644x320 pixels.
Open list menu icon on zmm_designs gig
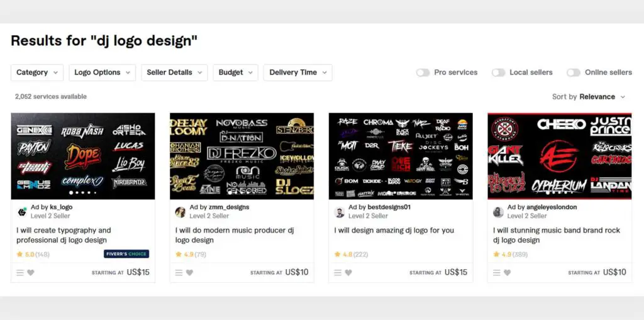pos(179,272)
